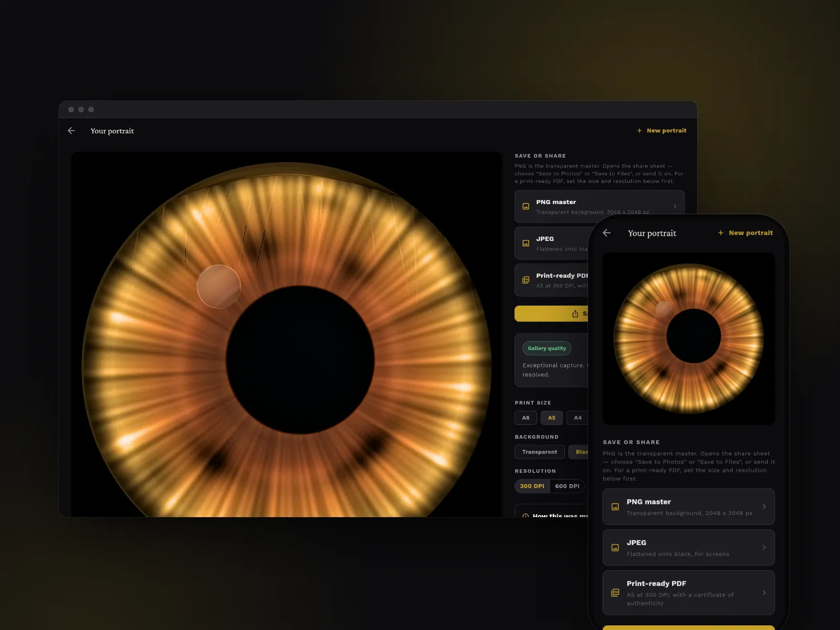Click Print-ready PDF icon in desktop window
The height and width of the screenshot is (630, 840).
(x=526, y=280)
